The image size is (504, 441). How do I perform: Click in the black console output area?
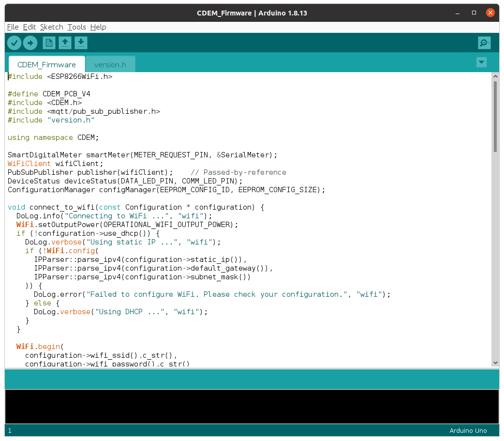tap(252, 407)
